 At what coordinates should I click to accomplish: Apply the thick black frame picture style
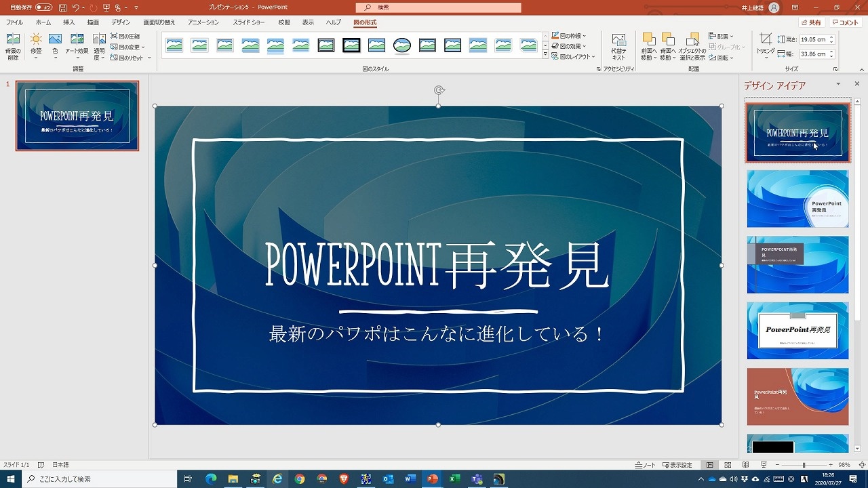click(x=351, y=45)
